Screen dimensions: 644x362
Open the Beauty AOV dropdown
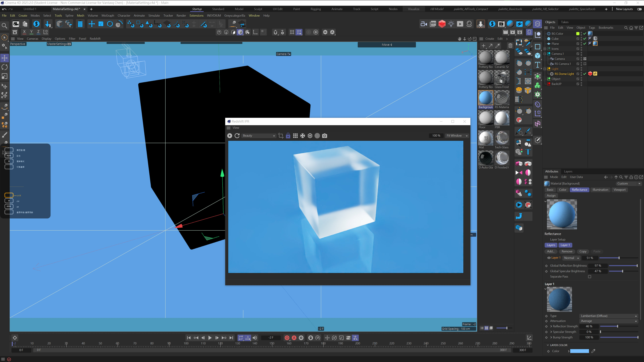pyautogui.click(x=259, y=136)
